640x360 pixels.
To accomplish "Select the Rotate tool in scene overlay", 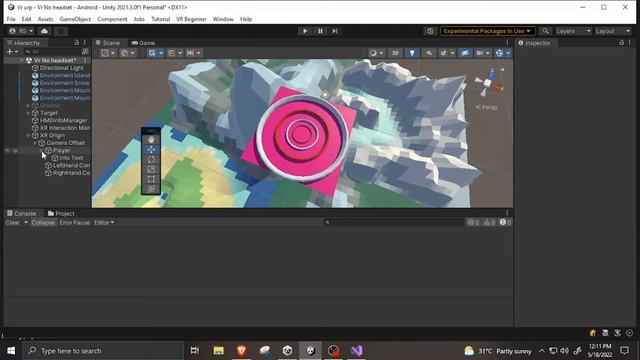I will click(151, 159).
